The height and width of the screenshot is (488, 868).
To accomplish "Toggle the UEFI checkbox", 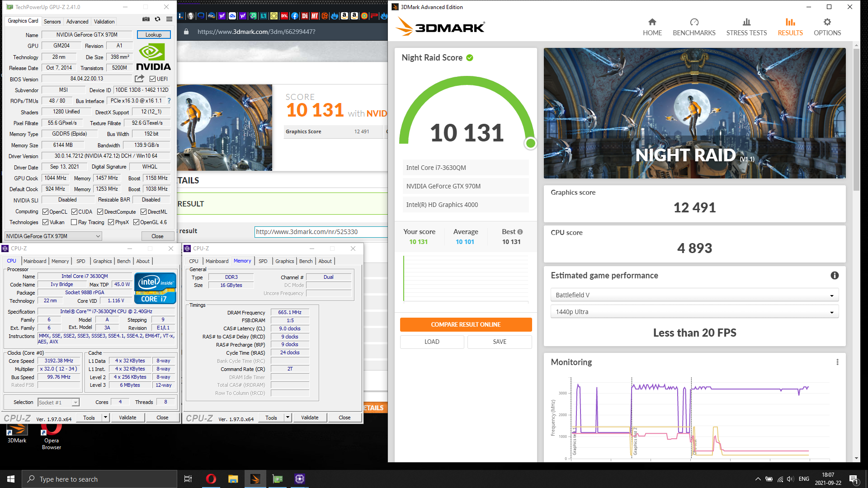I will coord(152,79).
